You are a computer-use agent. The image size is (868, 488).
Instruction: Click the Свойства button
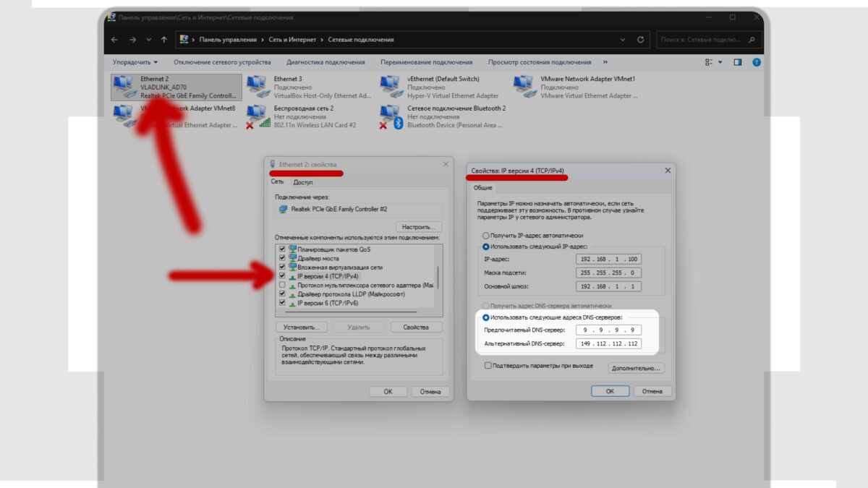[416, 328]
